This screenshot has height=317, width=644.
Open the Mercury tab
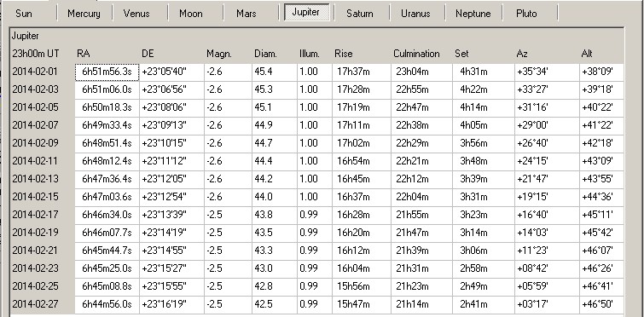click(84, 13)
